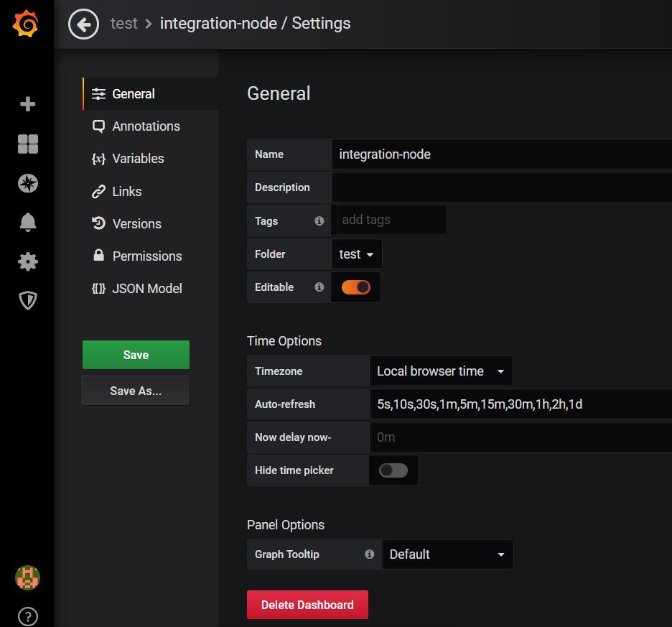Open Configuration using the gear icon
The height and width of the screenshot is (627, 672).
click(27, 261)
